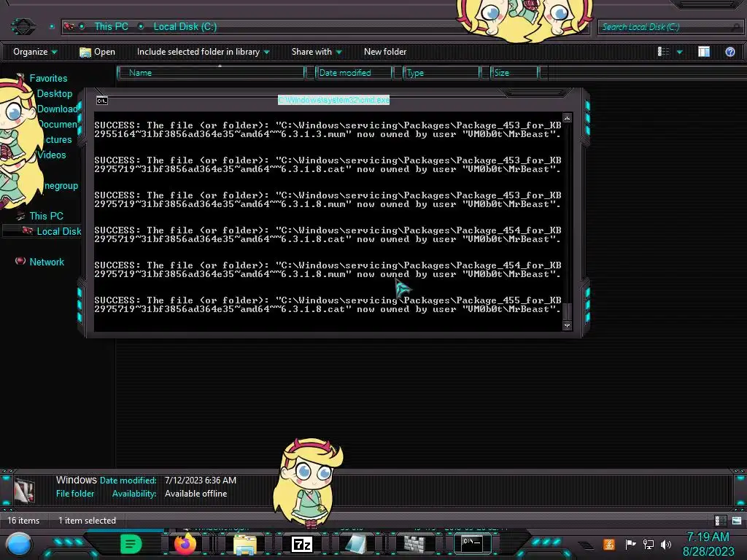Open Include selected folder in library menu
747x560 pixels.
click(203, 52)
